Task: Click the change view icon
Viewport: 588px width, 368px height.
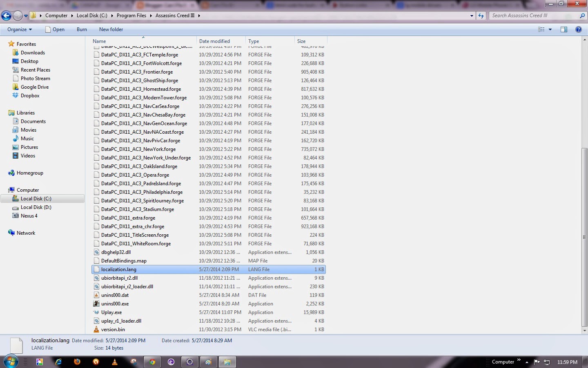Action: [541, 29]
